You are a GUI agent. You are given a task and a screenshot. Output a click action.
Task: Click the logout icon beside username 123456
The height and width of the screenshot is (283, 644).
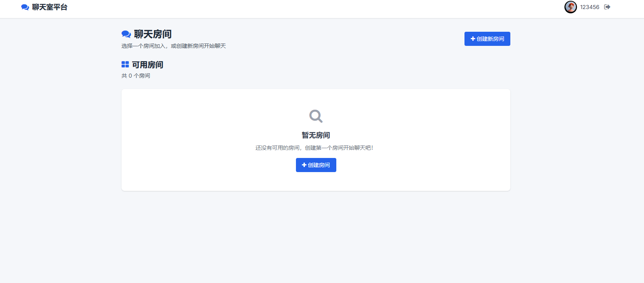607,7
